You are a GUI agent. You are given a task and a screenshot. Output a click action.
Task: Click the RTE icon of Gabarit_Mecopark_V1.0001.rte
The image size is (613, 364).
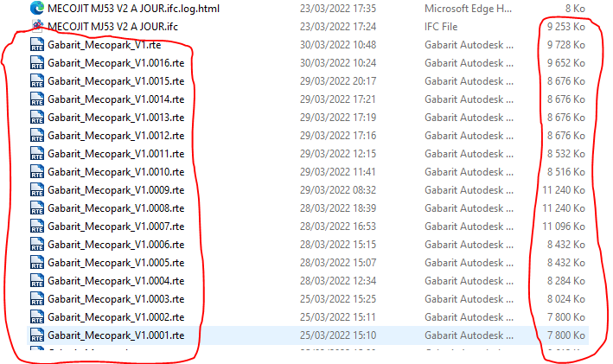point(37,335)
